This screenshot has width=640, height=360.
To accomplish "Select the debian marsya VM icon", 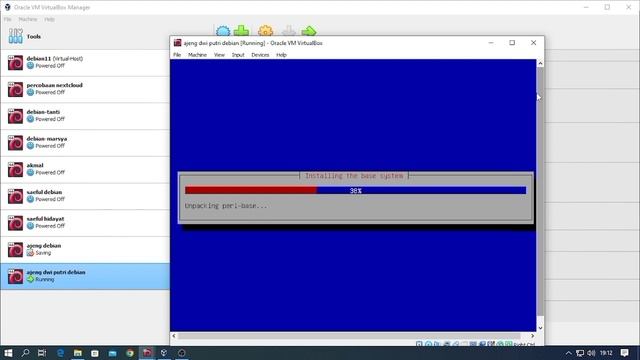I will pos(16,143).
